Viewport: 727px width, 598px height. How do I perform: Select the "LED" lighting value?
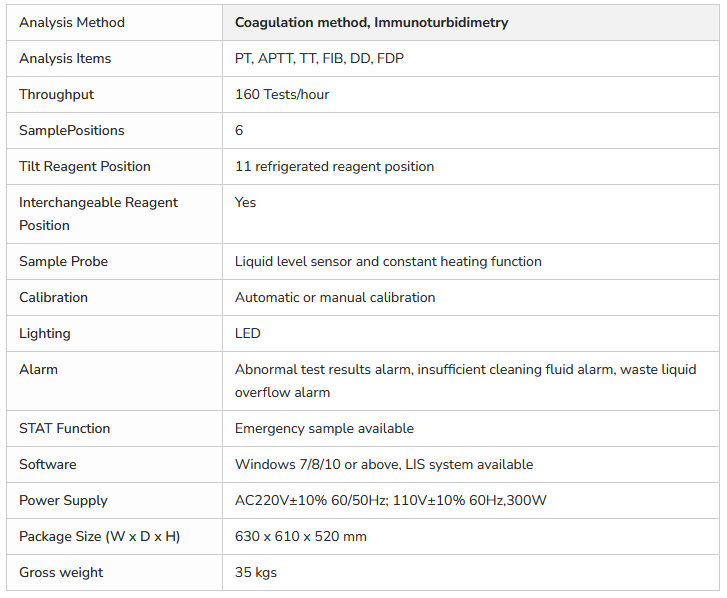pyautogui.click(x=248, y=333)
